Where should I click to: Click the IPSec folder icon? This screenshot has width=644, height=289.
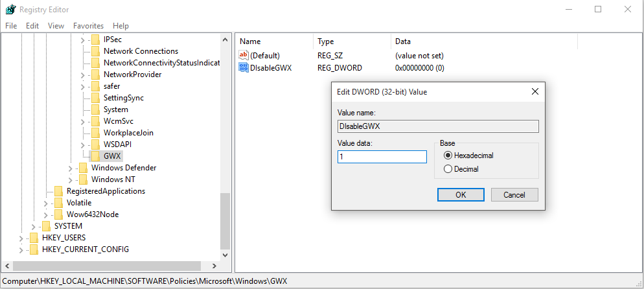coord(95,40)
